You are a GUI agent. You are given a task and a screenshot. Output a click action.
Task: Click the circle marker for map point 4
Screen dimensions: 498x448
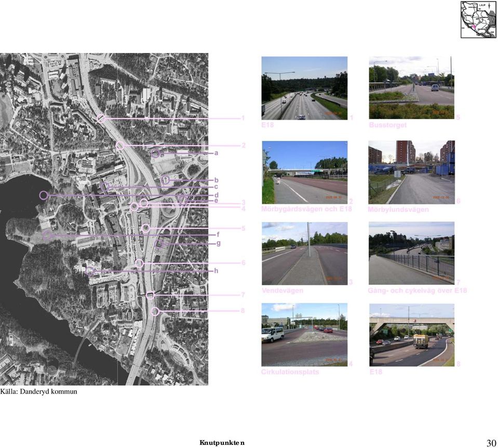134,207
